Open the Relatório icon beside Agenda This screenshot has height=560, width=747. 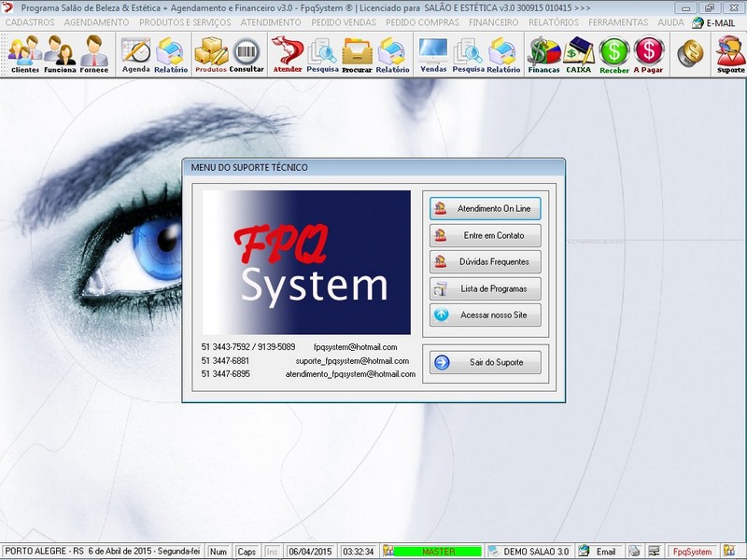171,54
